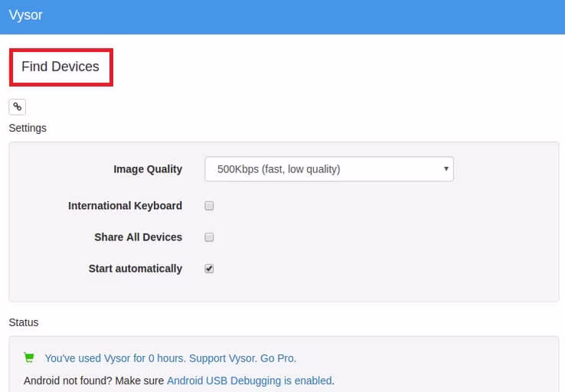Enable the International Keyboard checkbox

[209, 206]
